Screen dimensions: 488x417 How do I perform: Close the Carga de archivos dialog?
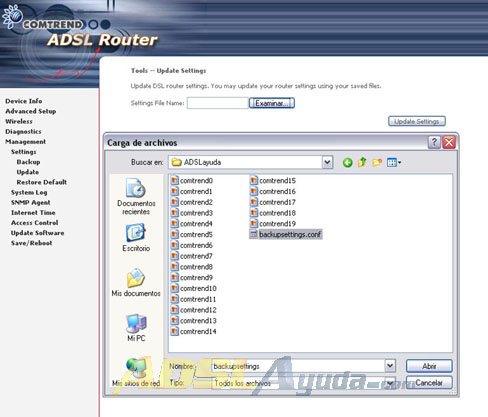click(449, 142)
